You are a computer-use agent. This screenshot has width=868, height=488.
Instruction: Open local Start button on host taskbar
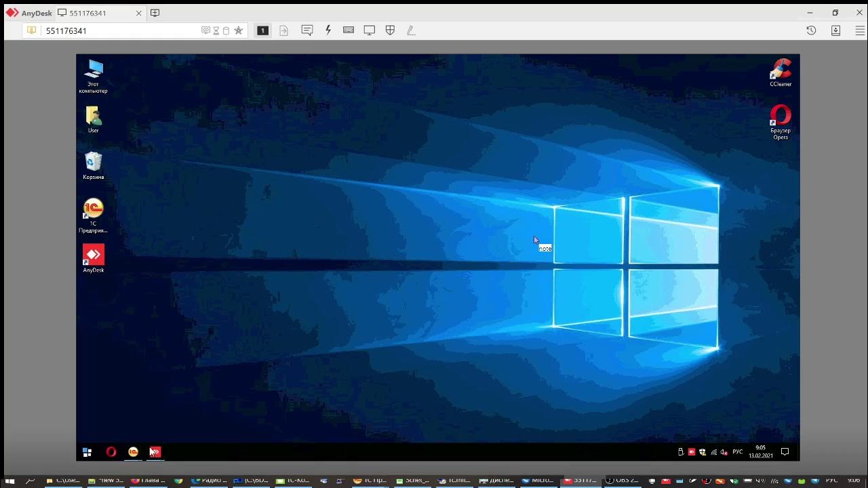coord(10,481)
